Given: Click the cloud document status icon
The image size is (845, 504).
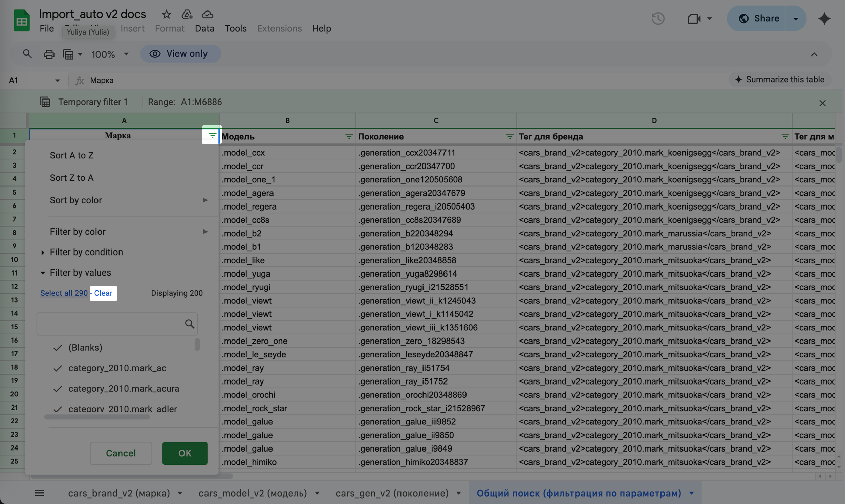Looking at the screenshot, I should pyautogui.click(x=207, y=14).
